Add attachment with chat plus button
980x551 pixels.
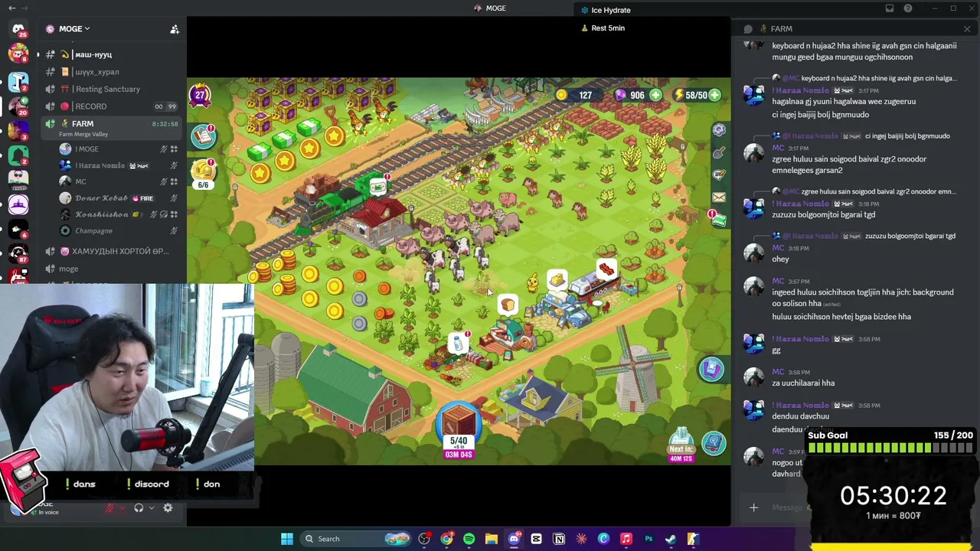[x=753, y=507]
